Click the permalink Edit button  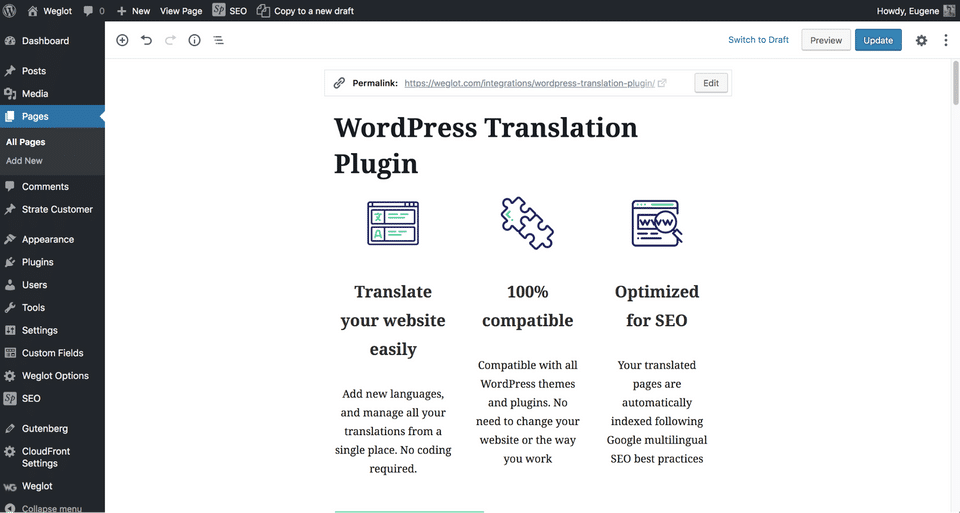(x=711, y=83)
